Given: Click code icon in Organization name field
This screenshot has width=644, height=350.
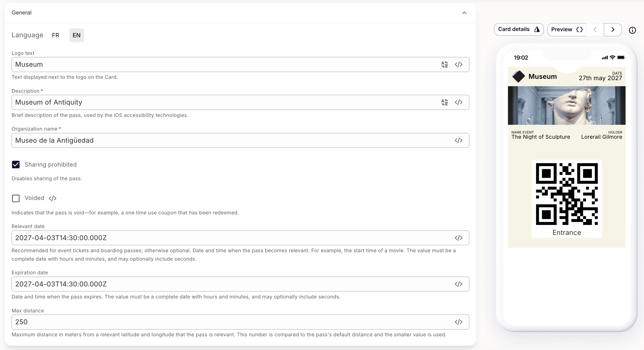Looking at the screenshot, I should tap(459, 140).
